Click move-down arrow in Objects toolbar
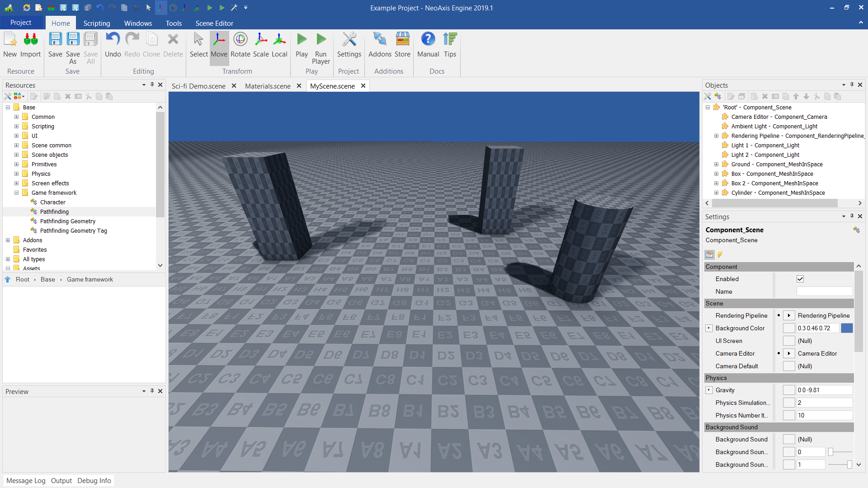868x488 pixels. 807,96
